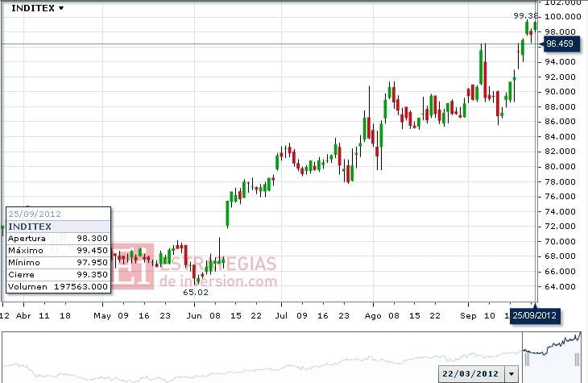The height and width of the screenshot is (383, 588).
Task: Select the Volumen 197563.000 row
Action: (58, 286)
